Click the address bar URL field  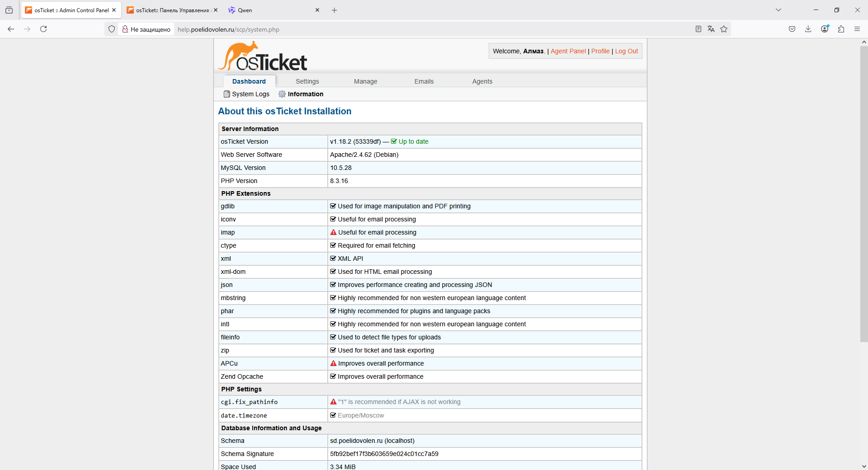click(407, 29)
